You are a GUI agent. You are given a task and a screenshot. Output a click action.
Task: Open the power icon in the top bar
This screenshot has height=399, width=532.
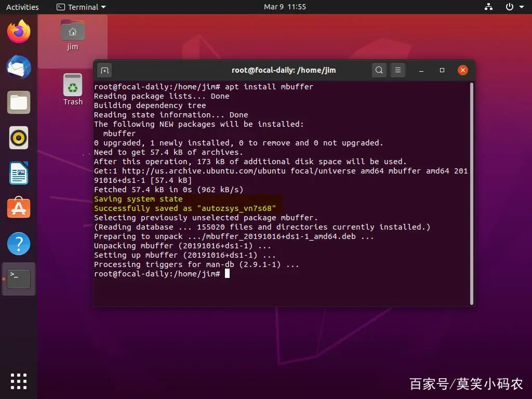pyautogui.click(x=509, y=7)
